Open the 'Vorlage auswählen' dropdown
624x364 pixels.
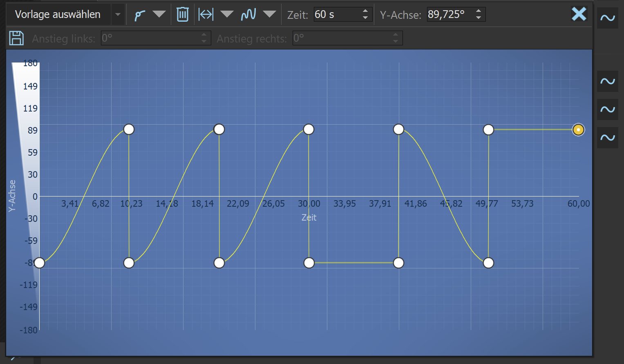point(118,15)
